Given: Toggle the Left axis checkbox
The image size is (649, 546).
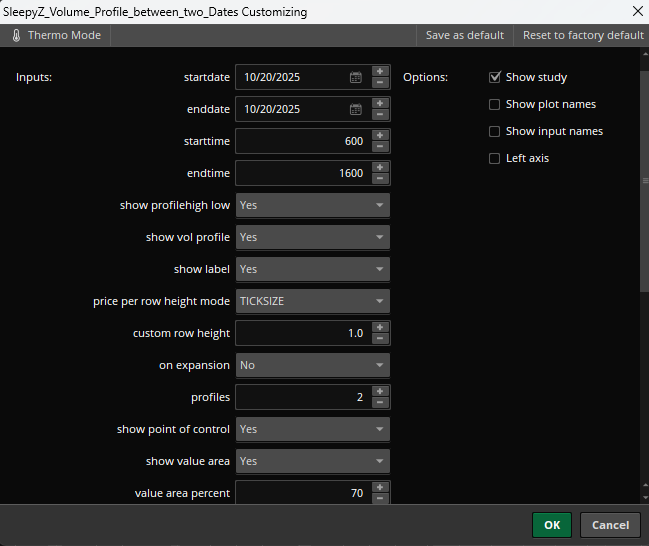Looking at the screenshot, I should [x=495, y=158].
